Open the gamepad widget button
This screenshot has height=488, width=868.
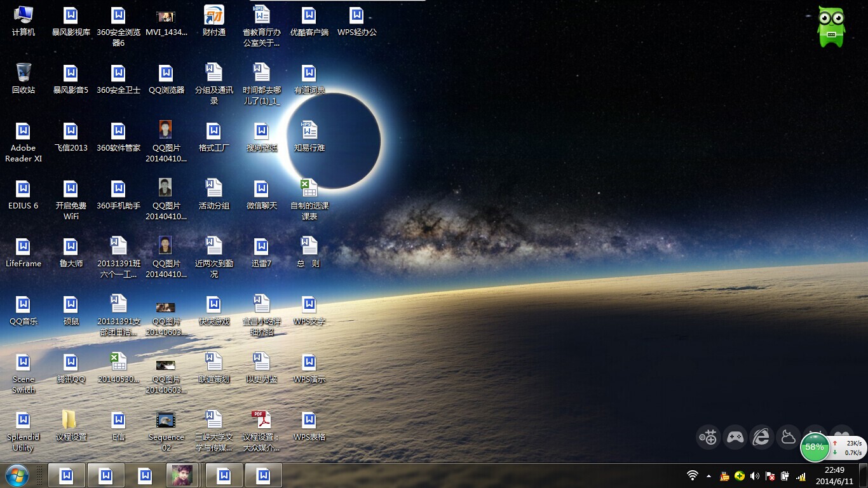(735, 437)
